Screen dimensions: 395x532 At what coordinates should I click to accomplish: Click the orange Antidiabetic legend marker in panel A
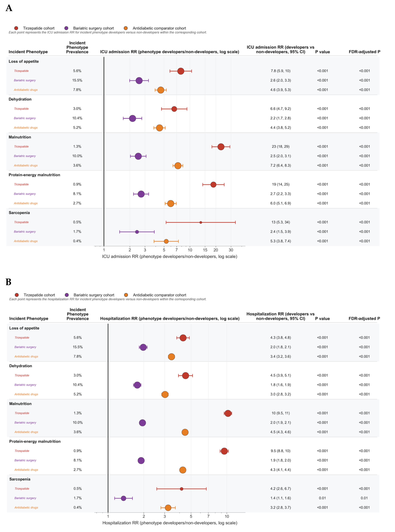(126, 28)
